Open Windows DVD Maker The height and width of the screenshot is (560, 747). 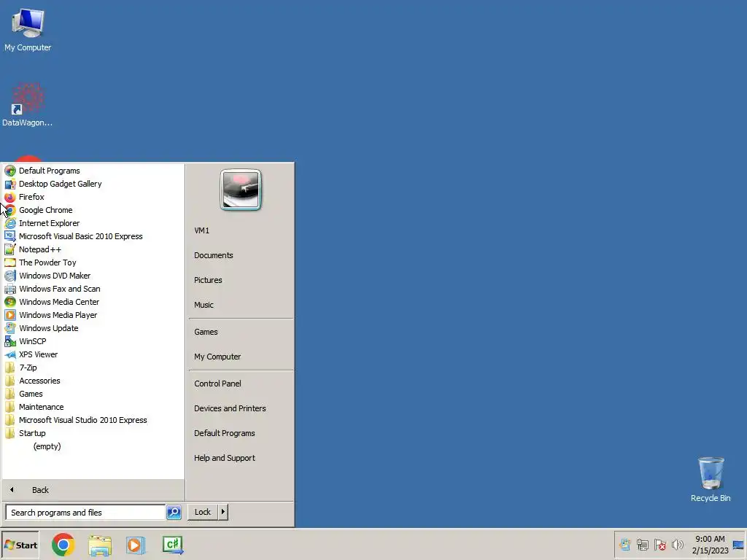click(93, 276)
